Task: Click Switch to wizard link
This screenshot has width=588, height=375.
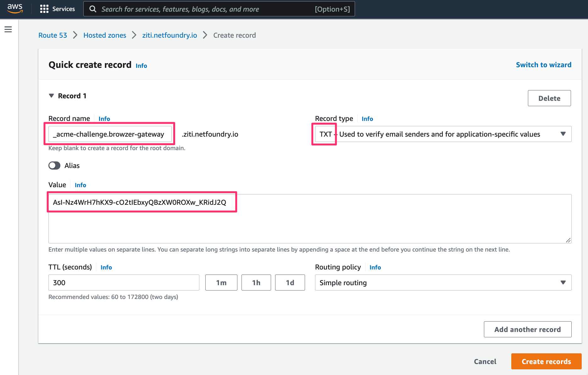Action: pos(543,65)
